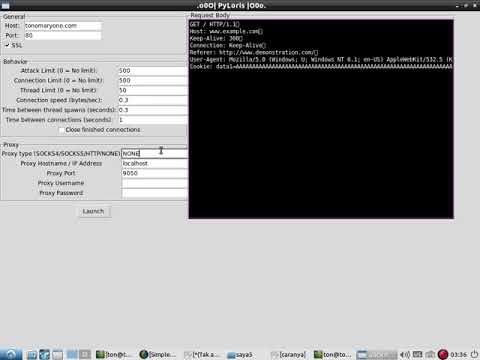Click the volume speaker tray icon

point(405,355)
